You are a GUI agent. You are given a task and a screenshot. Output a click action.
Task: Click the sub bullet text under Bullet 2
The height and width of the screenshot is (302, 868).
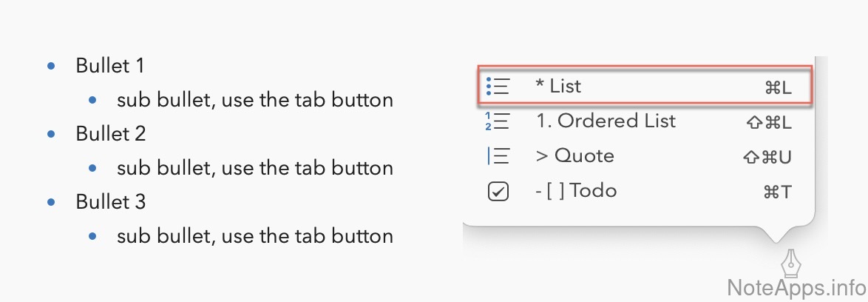coord(254,168)
